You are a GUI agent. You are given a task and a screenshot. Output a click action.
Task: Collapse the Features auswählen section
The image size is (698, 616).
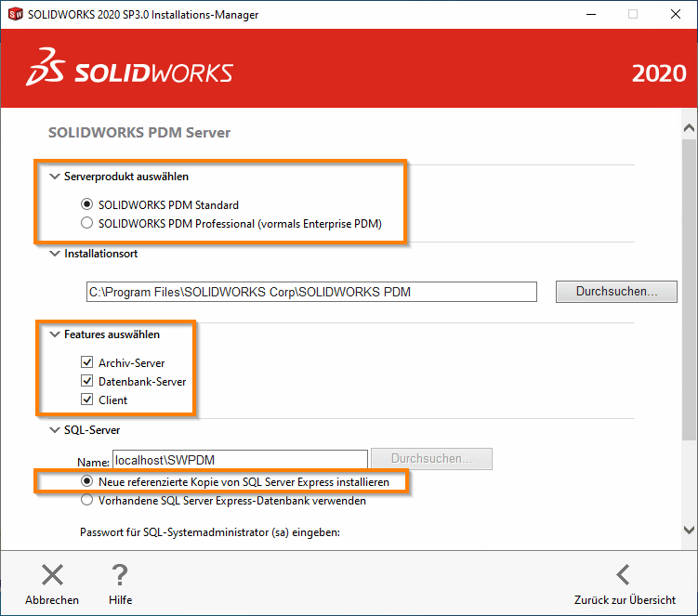[55, 334]
